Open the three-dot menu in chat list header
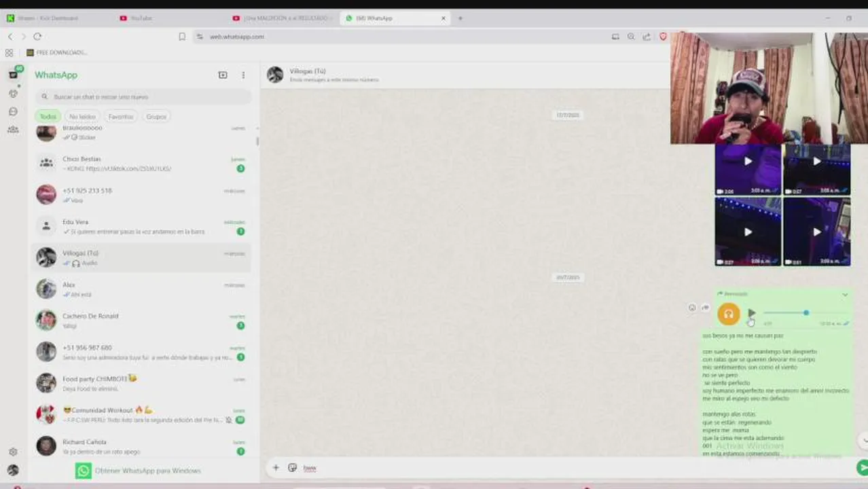Image resolution: width=868 pixels, height=489 pixels. (243, 75)
